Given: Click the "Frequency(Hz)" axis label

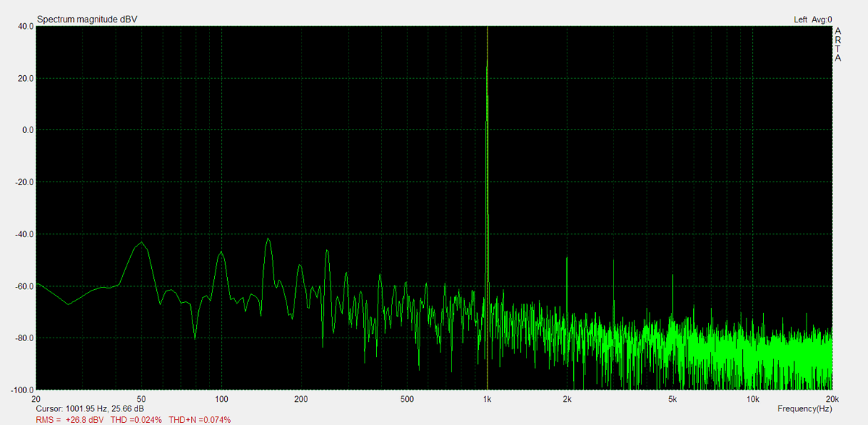Looking at the screenshot, I should click(x=804, y=408).
